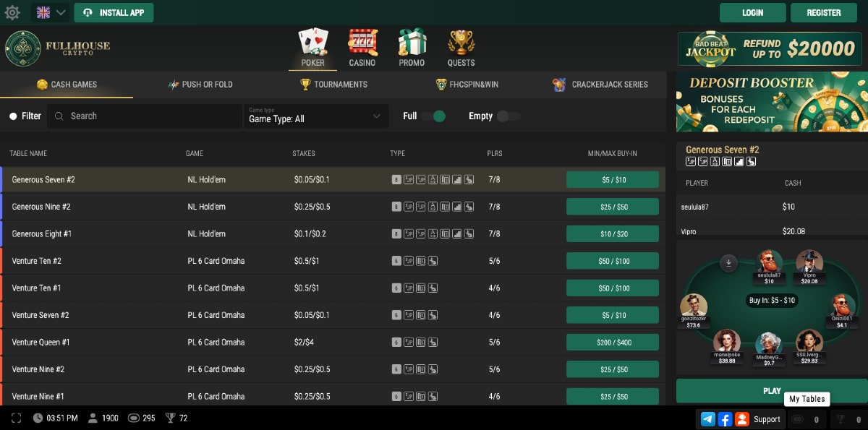Click the REGISTER button
This screenshot has width=868, height=430.
(x=824, y=12)
